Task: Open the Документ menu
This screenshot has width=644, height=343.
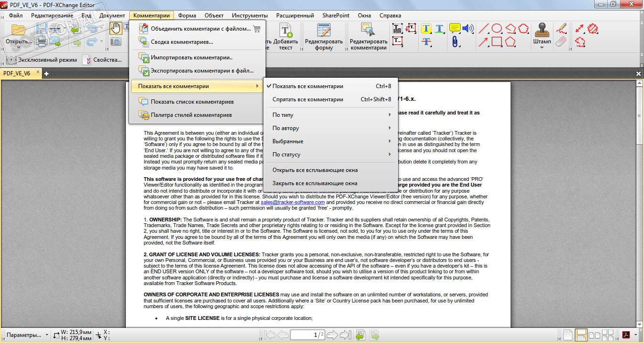Action: (112, 16)
